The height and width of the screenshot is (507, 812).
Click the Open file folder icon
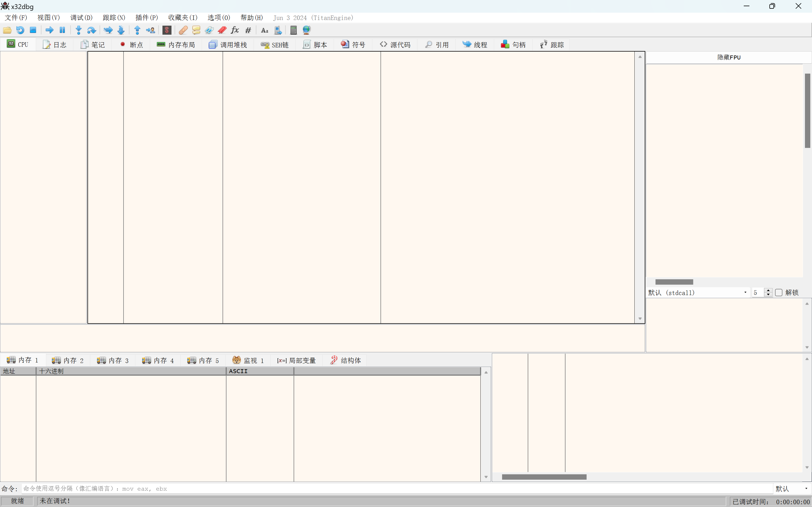pos(7,30)
